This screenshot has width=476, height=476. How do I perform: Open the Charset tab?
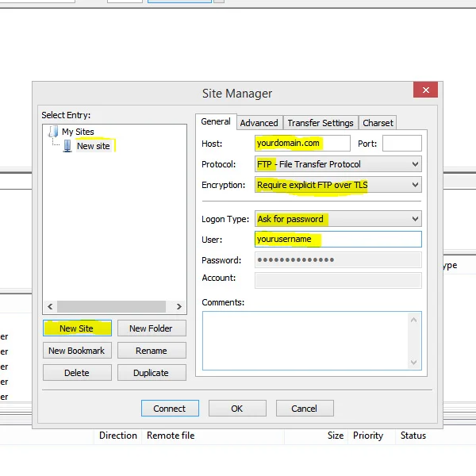pyautogui.click(x=378, y=123)
